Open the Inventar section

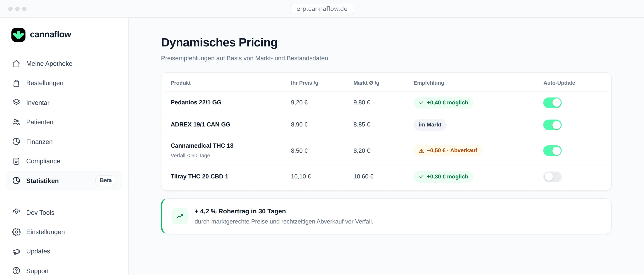[64, 103]
